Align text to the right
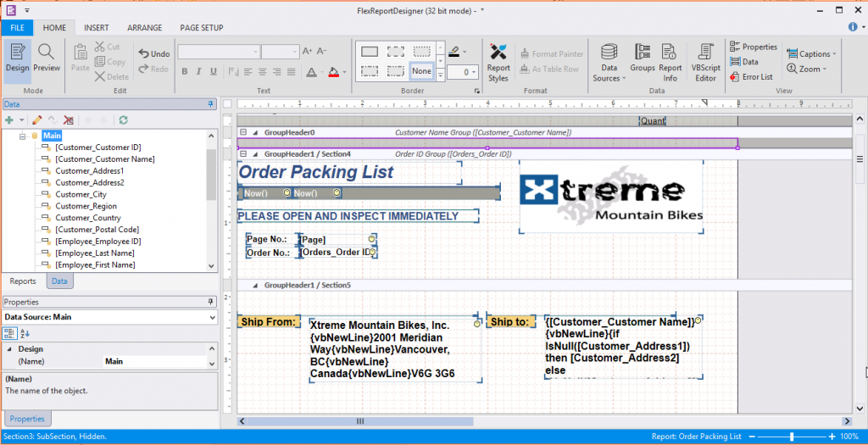Screen dimensions: 868x445 (x=277, y=71)
